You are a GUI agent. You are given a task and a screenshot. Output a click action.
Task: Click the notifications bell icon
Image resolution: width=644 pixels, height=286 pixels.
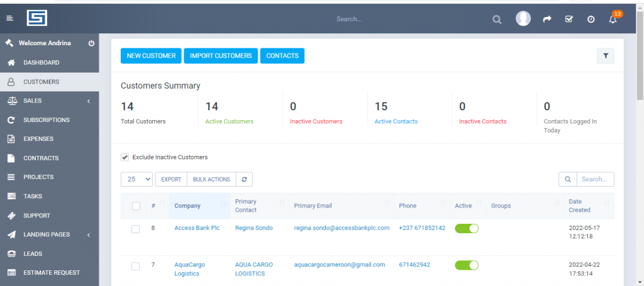[613, 19]
